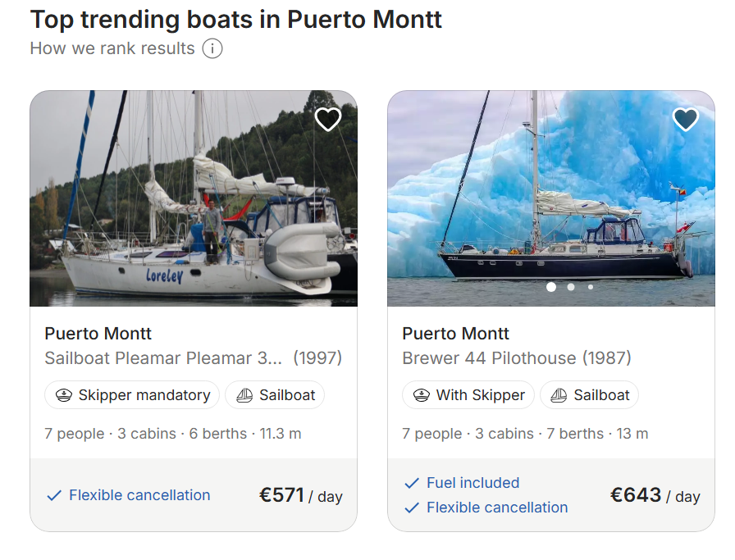Favorite the Brewer 44 Pilothouse with the heart icon
The image size is (735, 560).
click(x=685, y=120)
